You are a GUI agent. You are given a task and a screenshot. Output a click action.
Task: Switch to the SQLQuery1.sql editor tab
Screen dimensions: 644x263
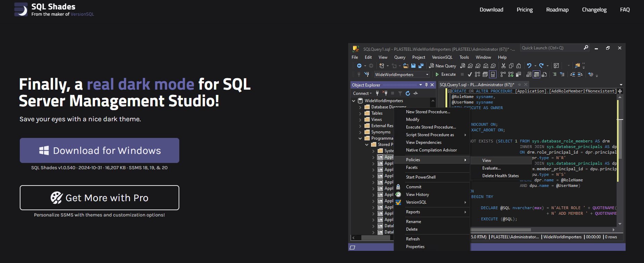477,85
